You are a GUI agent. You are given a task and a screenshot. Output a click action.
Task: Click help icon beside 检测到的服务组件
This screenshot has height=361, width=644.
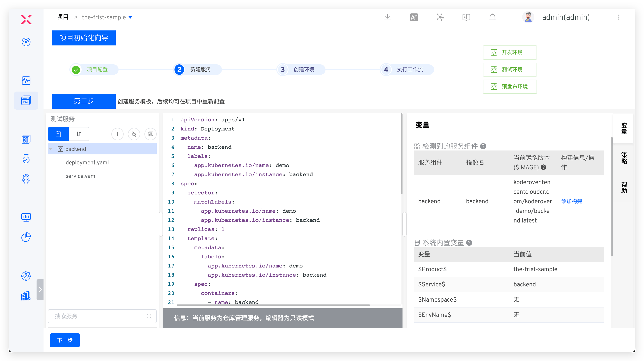click(483, 146)
